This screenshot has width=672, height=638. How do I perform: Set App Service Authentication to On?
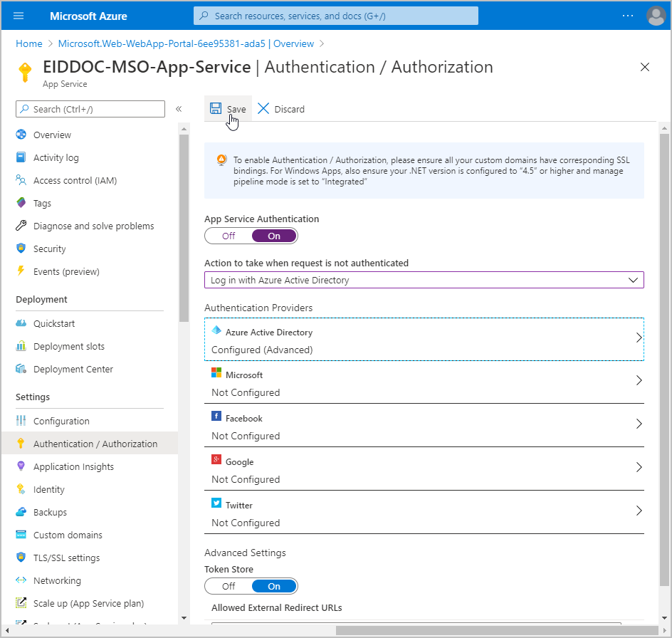(x=274, y=236)
